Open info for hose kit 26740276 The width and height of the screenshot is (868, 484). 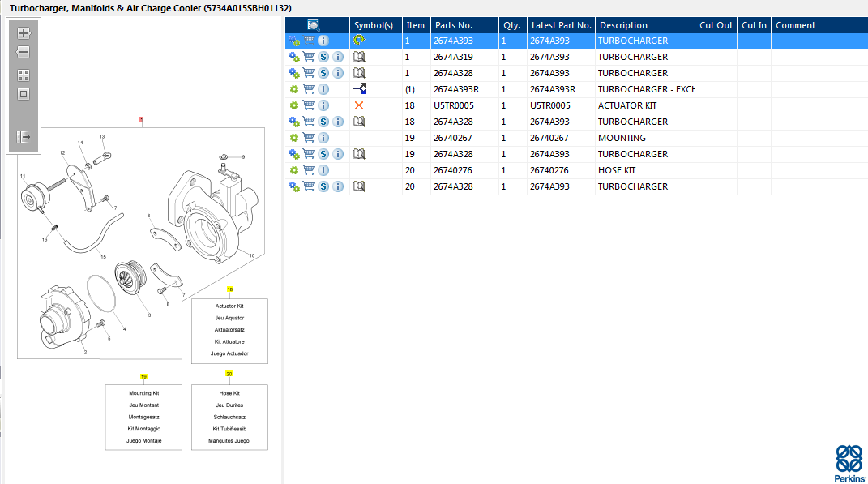point(323,170)
